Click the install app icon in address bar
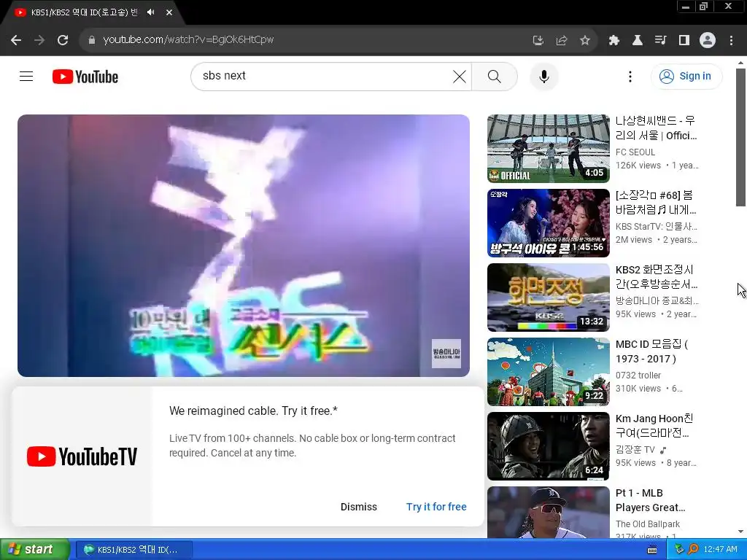Viewport: 747px width, 560px height. coord(538,40)
